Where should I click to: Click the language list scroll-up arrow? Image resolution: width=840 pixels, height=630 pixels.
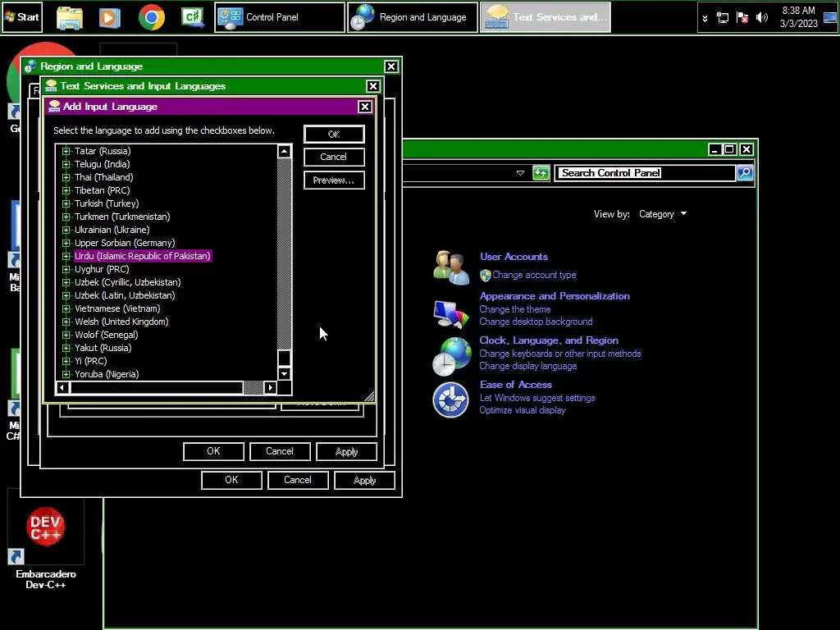(x=285, y=152)
